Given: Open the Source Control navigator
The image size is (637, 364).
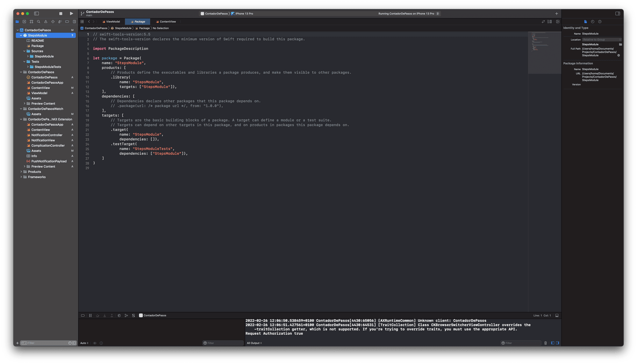Looking at the screenshot, I should pyautogui.click(x=24, y=22).
